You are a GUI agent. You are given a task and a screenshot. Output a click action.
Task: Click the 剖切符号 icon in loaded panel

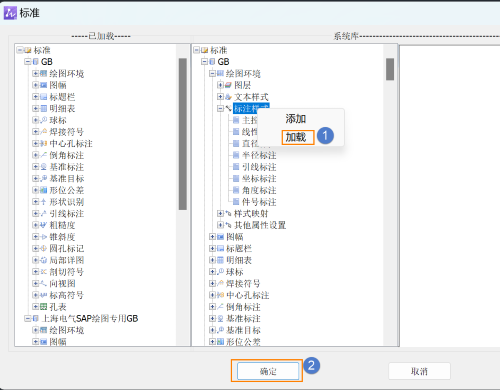click(x=44, y=272)
